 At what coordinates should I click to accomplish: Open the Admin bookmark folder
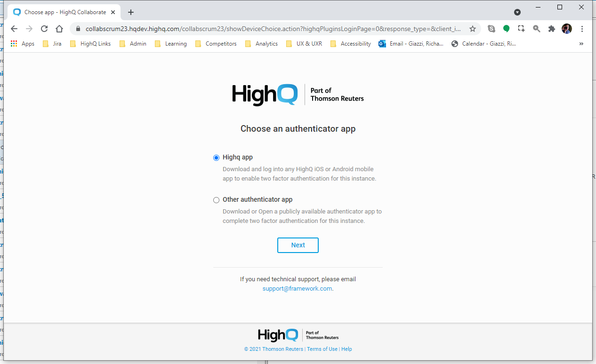(x=133, y=44)
